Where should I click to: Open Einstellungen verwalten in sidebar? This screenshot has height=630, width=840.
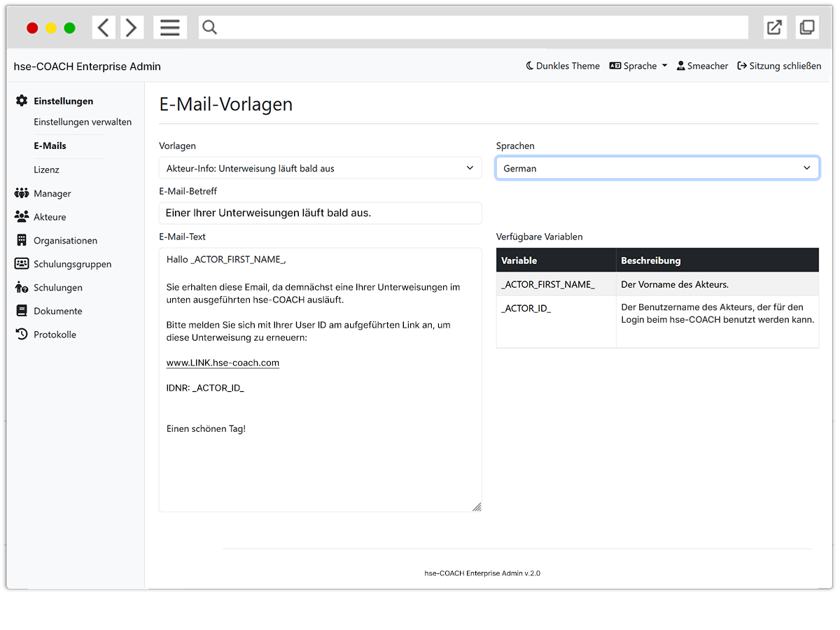click(83, 122)
